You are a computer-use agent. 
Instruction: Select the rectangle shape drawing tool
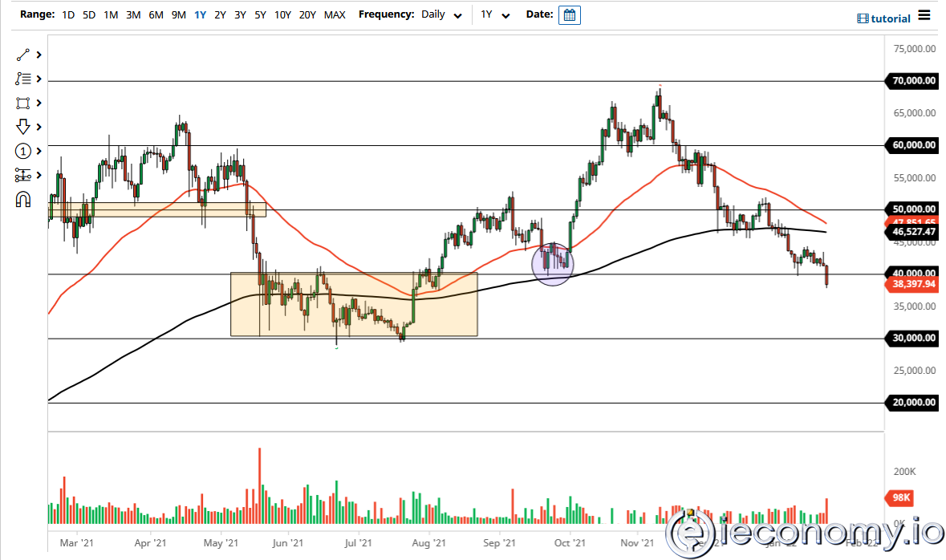click(x=22, y=103)
